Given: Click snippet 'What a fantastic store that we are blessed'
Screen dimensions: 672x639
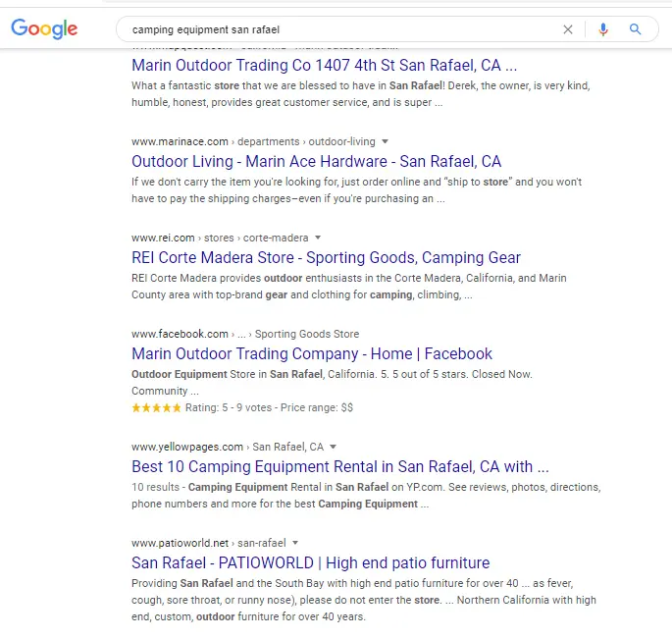Looking at the screenshot, I should (361, 94).
